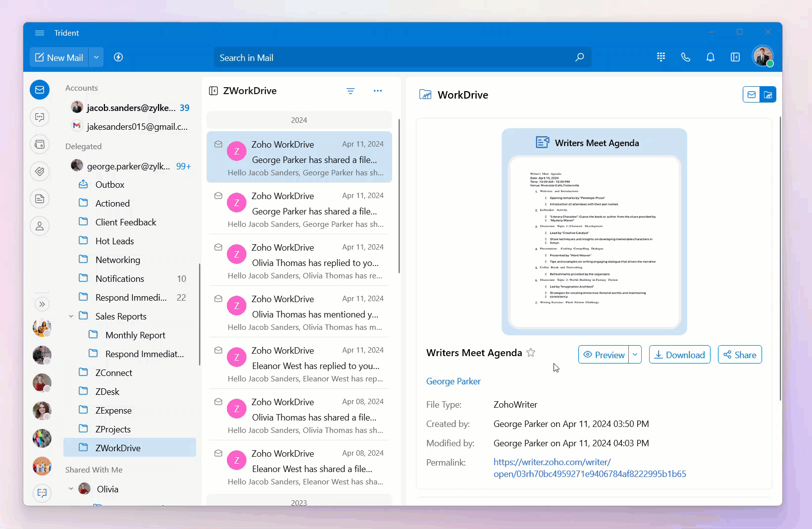
Task: Open the mail list filter icon
Action: 351,91
